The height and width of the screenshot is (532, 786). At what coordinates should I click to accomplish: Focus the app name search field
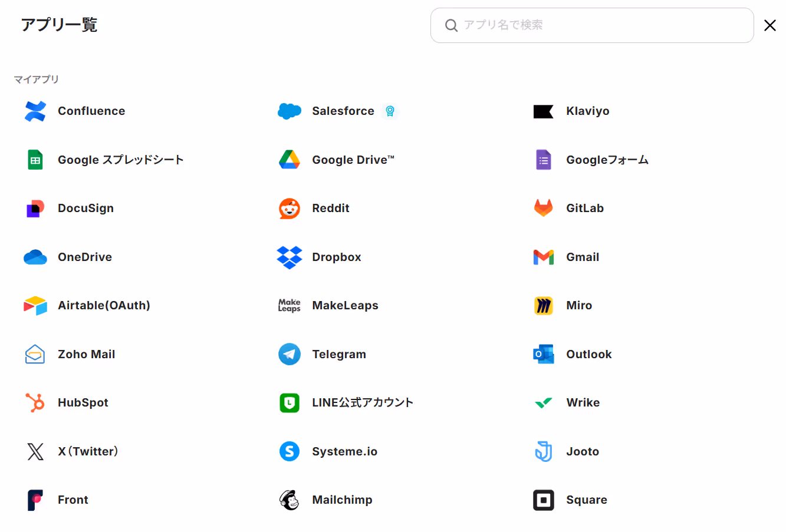(592, 25)
